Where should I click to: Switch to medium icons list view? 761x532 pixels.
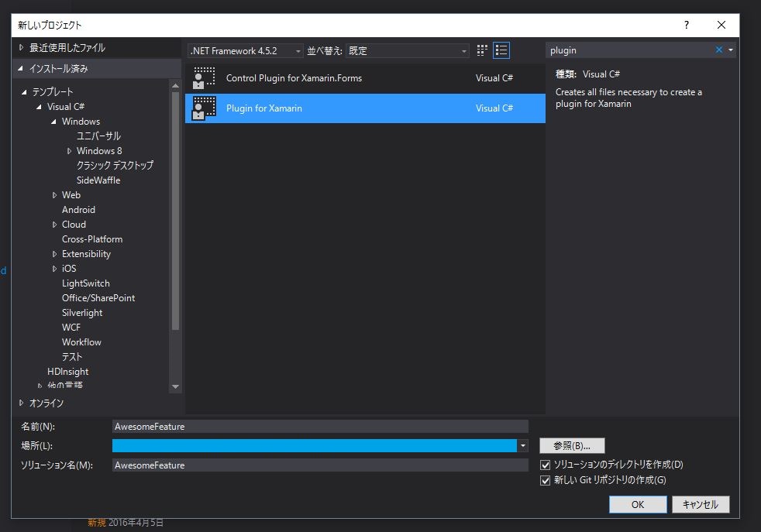tap(501, 50)
